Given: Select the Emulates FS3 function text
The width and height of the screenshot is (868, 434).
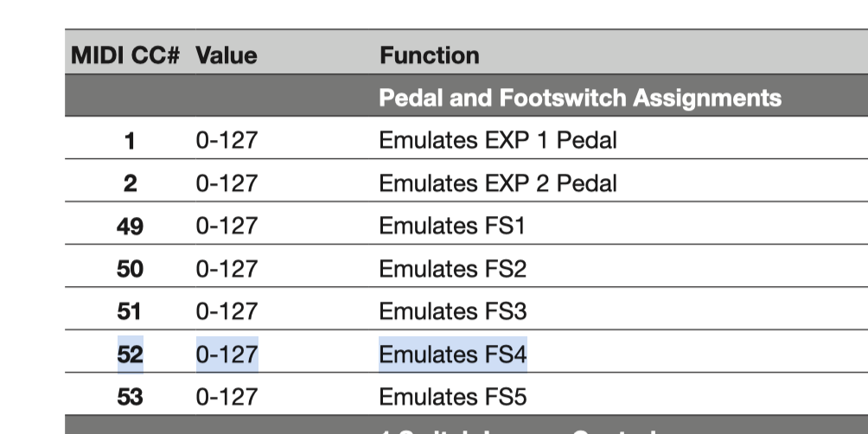Looking at the screenshot, I should click(452, 311).
